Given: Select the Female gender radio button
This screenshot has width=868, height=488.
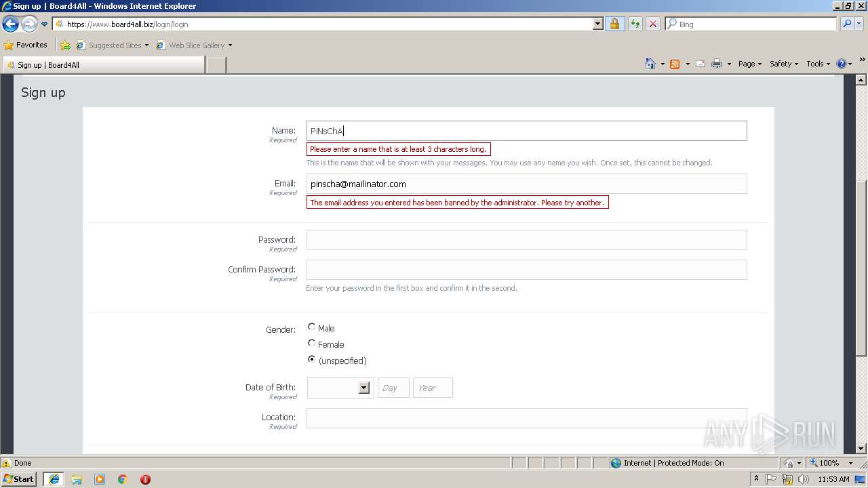Looking at the screenshot, I should coord(312,344).
